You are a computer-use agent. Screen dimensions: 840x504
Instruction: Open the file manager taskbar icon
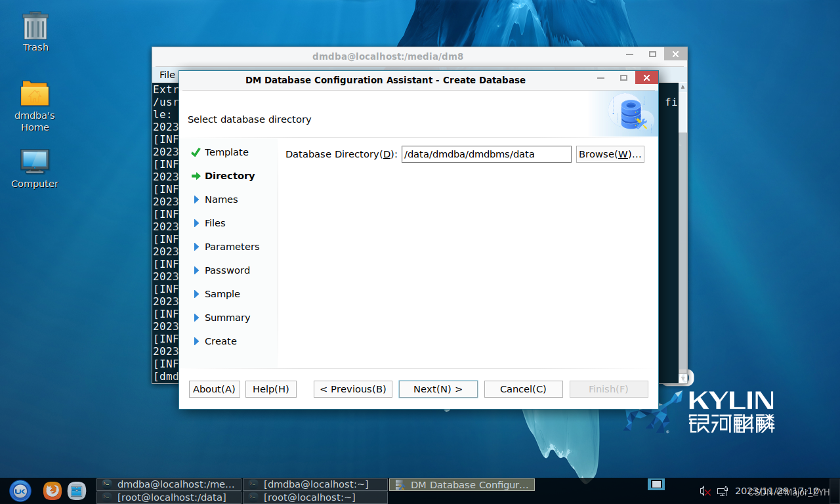tap(77, 490)
